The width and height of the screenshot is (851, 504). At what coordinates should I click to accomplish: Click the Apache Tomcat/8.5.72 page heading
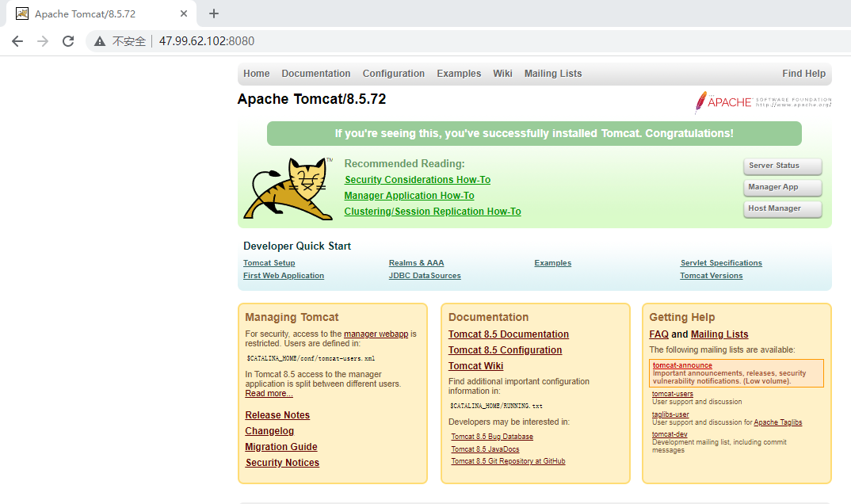coord(311,99)
